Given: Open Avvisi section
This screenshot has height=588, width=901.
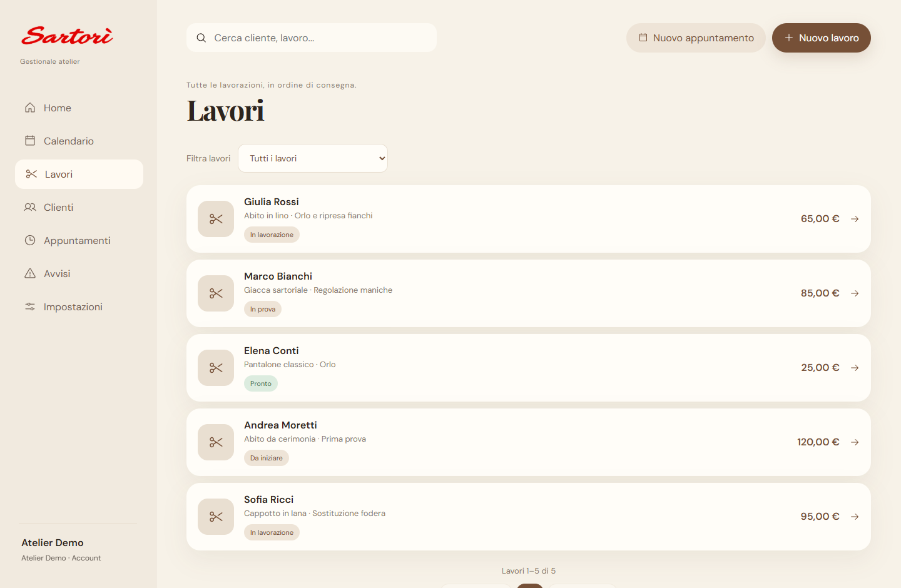Looking at the screenshot, I should pos(79,273).
